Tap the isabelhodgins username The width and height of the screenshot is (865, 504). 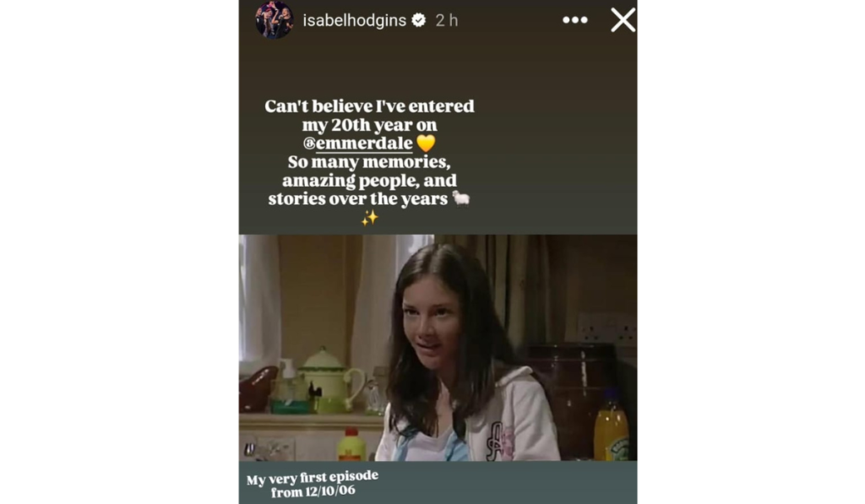point(354,20)
